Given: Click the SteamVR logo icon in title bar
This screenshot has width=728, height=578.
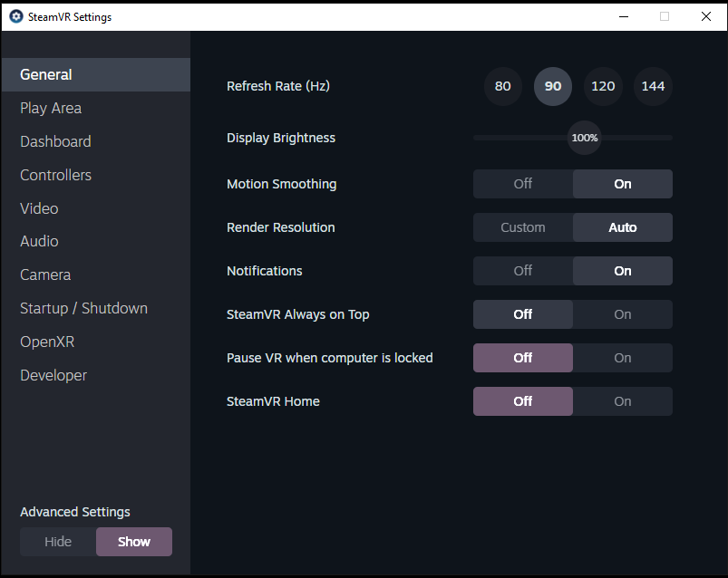Looking at the screenshot, I should coord(16,16).
